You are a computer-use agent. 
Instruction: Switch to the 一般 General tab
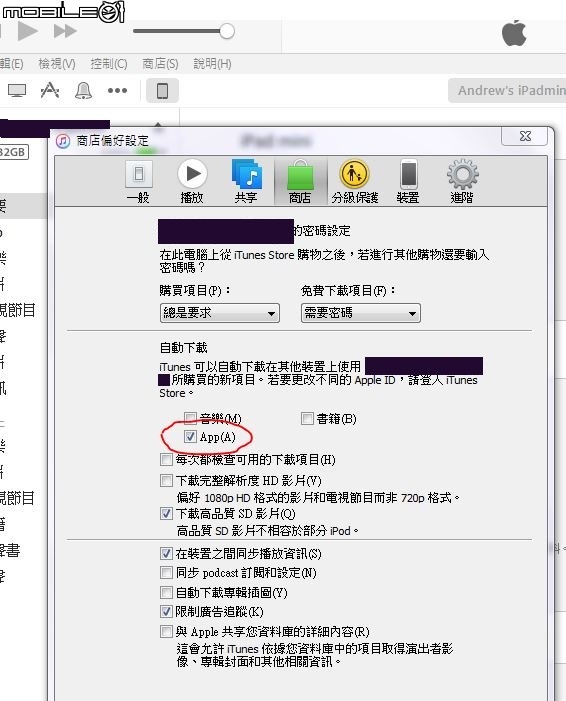tap(138, 182)
